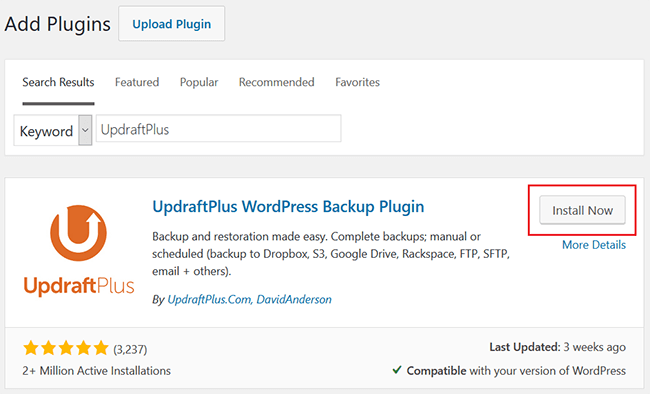Visit the UpdraftPlus.Com author link
The width and height of the screenshot is (650, 394).
click(x=209, y=299)
